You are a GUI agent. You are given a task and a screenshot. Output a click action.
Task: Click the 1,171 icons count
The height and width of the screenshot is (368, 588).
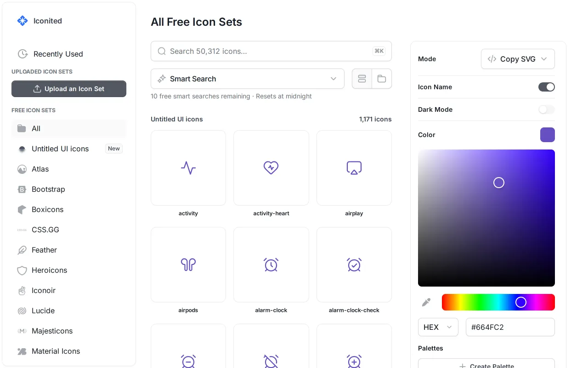375,119
